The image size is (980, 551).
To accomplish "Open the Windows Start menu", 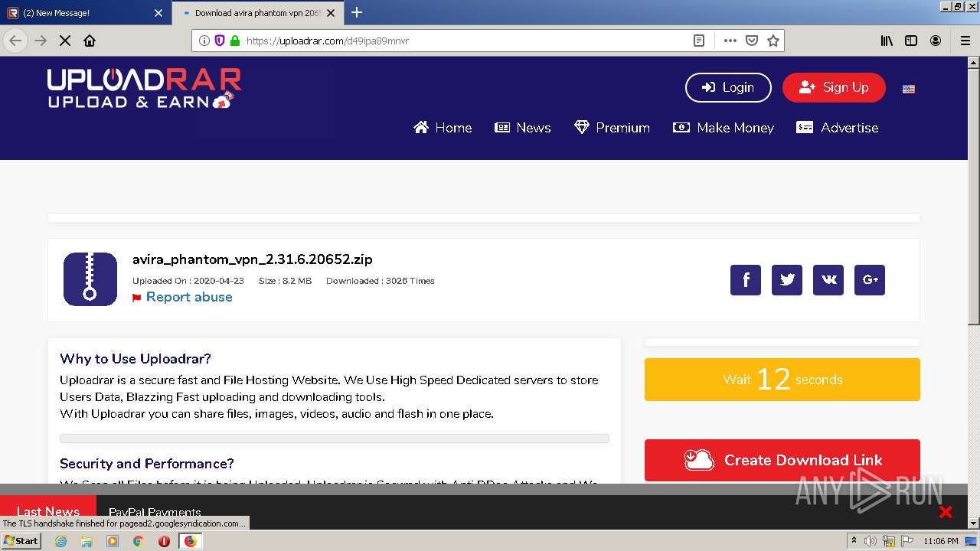I will click(21, 541).
